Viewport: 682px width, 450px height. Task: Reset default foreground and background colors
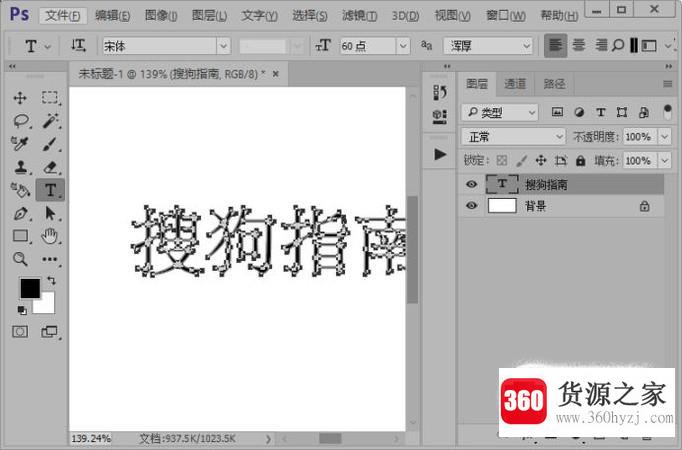coord(21,310)
